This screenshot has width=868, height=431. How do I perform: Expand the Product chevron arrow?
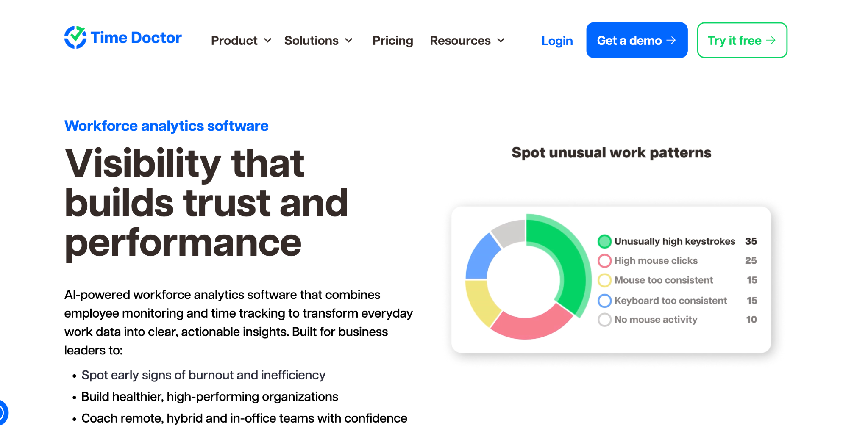click(x=267, y=41)
